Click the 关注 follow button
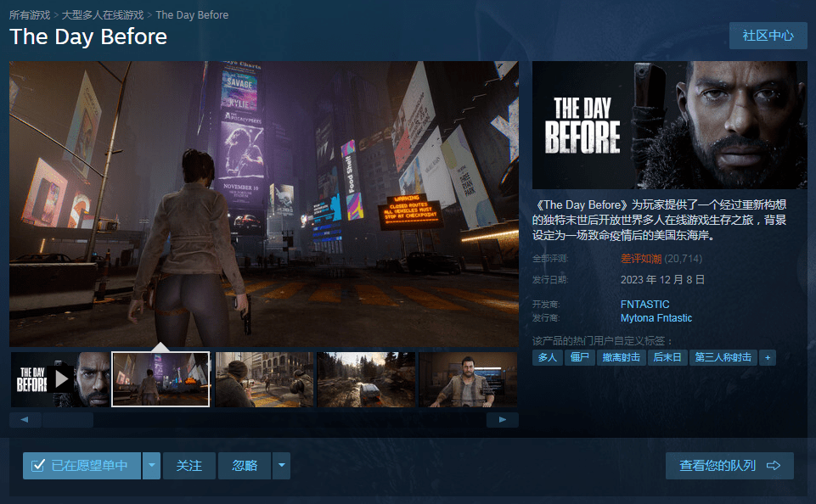Image resolution: width=816 pixels, height=504 pixels. (189, 466)
